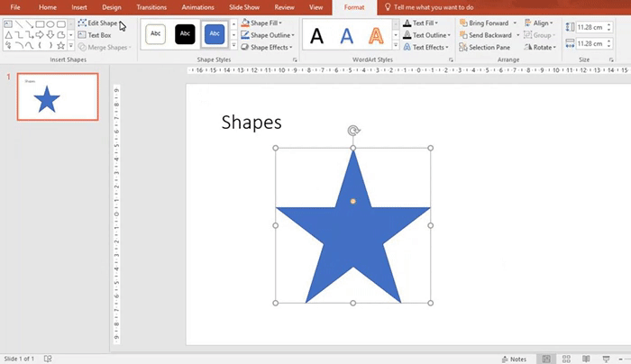This screenshot has height=364, width=631.
Task: Choose the rounded rectangle shape
Action: coord(60,24)
